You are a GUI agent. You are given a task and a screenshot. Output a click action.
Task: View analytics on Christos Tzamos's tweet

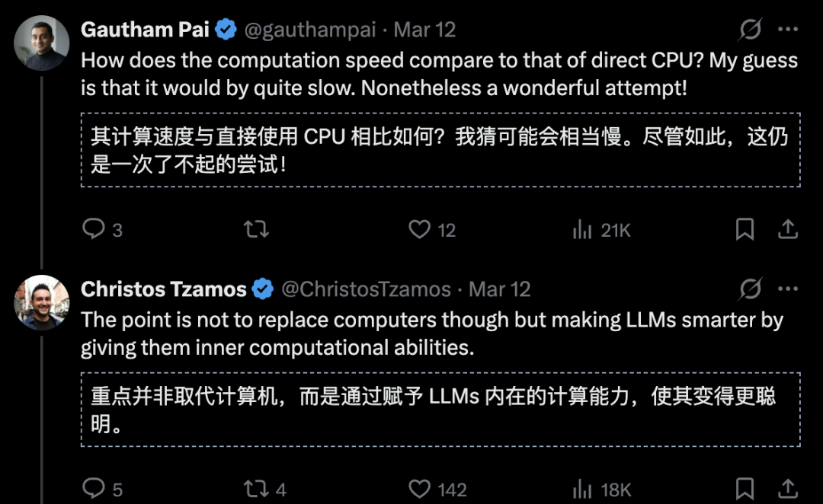click(x=583, y=488)
